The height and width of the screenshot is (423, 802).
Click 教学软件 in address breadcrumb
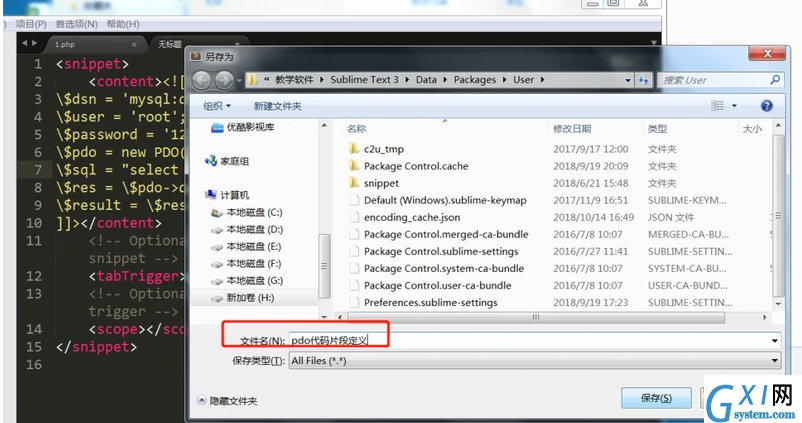294,80
